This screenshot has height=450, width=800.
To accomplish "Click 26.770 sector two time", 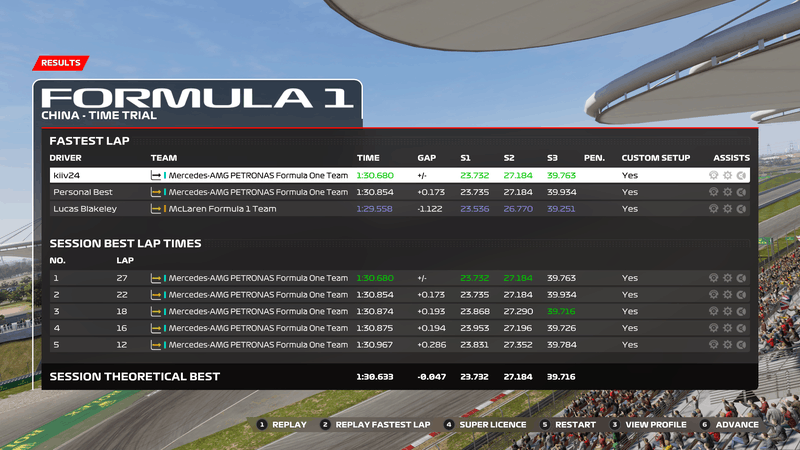I will click(518, 209).
